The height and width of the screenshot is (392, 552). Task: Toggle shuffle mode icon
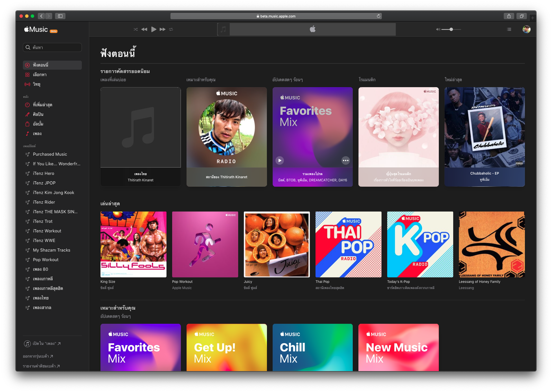[135, 29]
